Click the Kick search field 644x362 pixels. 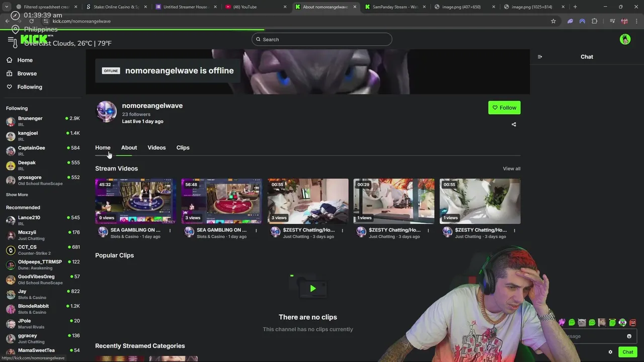click(322, 39)
